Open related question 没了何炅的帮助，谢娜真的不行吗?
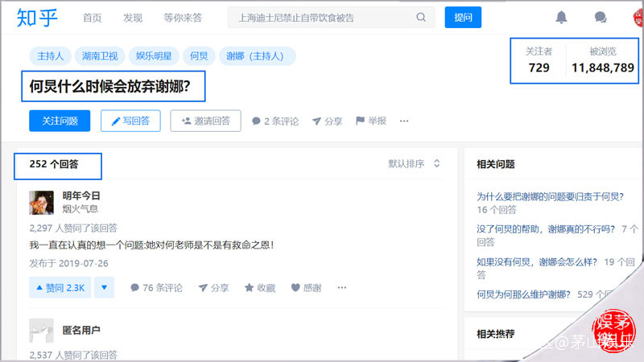644x362 pixels. [546, 229]
